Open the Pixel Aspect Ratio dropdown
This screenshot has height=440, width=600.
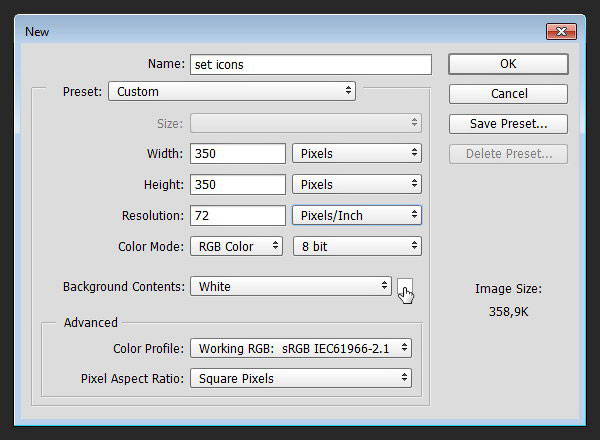pyautogui.click(x=301, y=378)
